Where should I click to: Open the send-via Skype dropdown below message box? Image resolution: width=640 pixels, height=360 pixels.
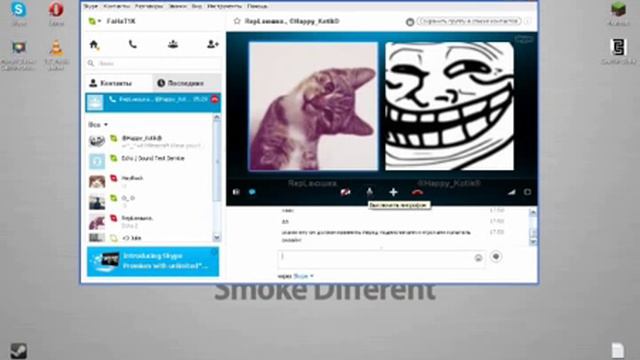pyautogui.click(x=304, y=276)
